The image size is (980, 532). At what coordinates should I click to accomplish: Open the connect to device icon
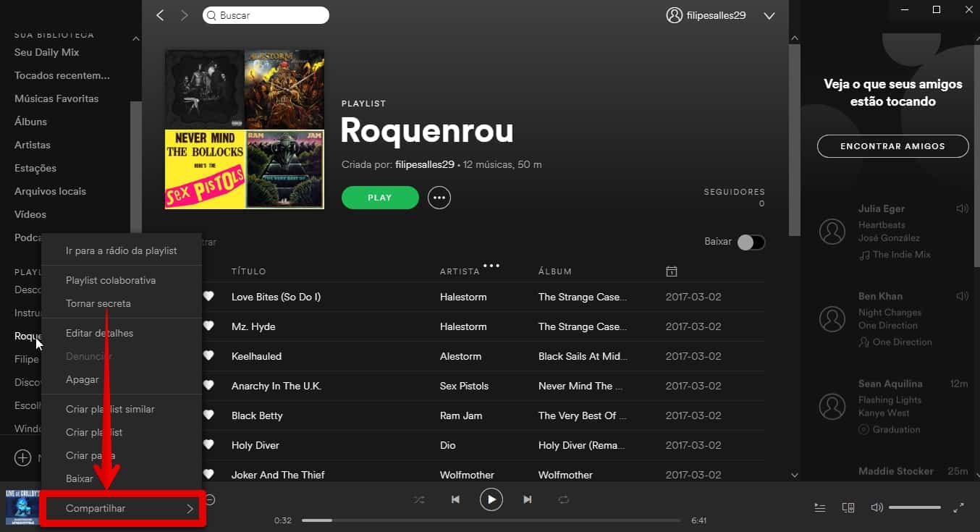pos(848,508)
